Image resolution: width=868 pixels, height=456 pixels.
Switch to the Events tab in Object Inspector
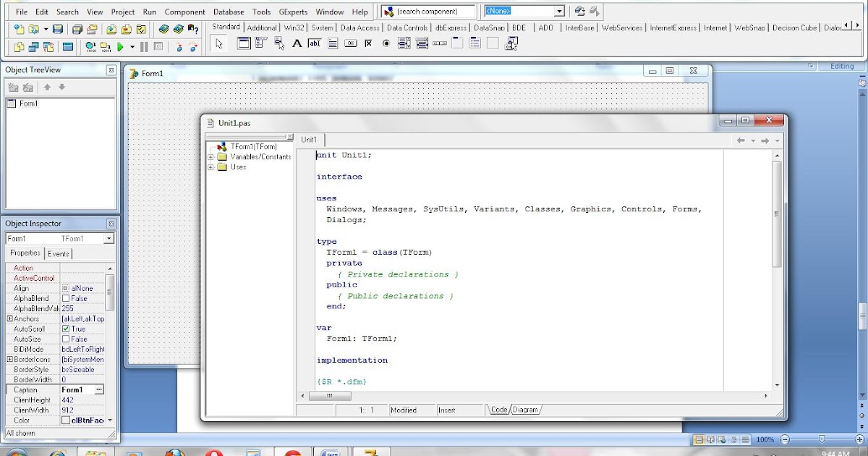point(58,253)
